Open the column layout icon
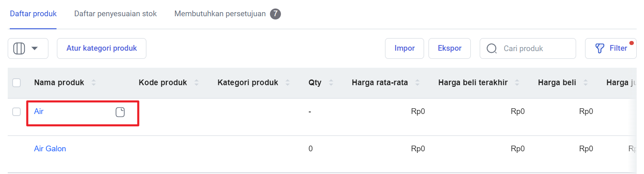 tap(19, 48)
